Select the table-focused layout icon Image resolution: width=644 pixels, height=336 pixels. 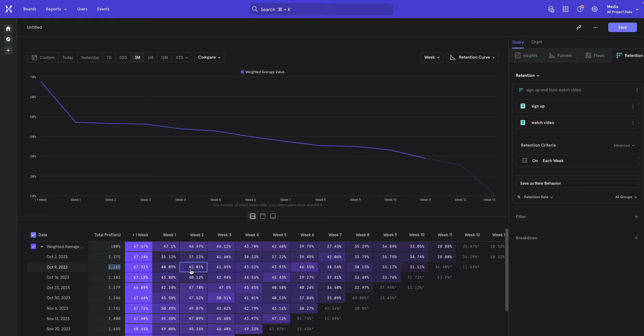point(273,216)
